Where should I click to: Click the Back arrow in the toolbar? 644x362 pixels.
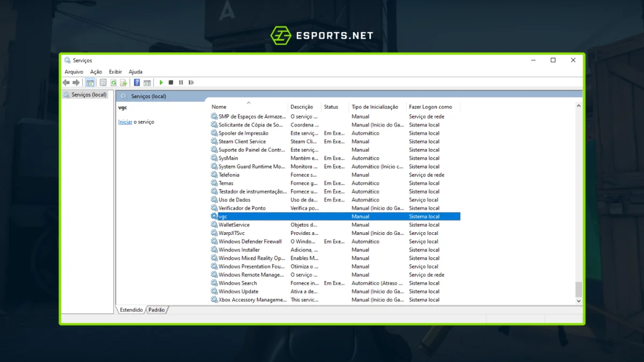[x=66, y=83]
